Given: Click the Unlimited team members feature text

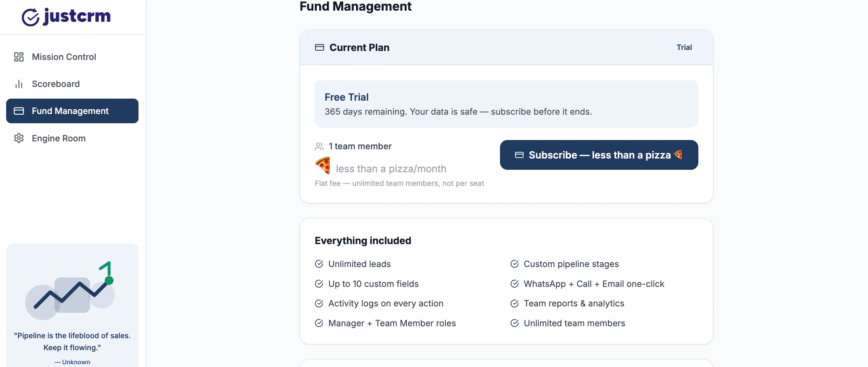Looking at the screenshot, I should click(574, 323).
